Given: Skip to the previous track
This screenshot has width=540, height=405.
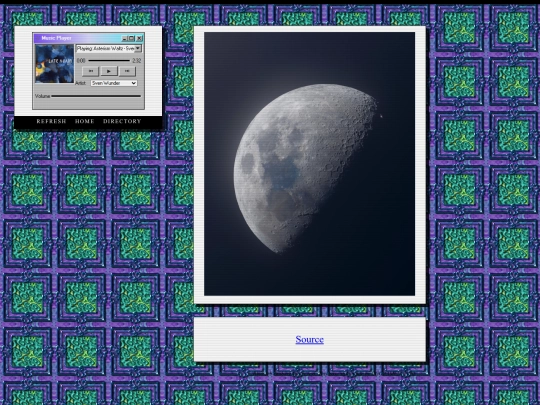Looking at the screenshot, I should (x=91, y=71).
